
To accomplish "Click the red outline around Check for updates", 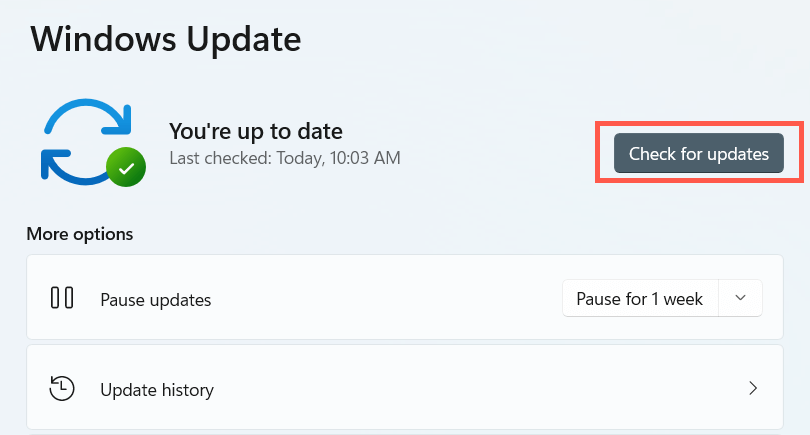I will pos(699,124).
